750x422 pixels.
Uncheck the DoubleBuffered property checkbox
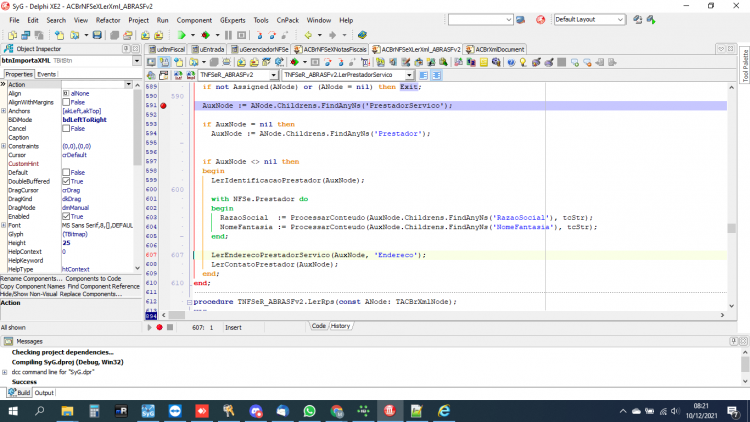point(66,181)
